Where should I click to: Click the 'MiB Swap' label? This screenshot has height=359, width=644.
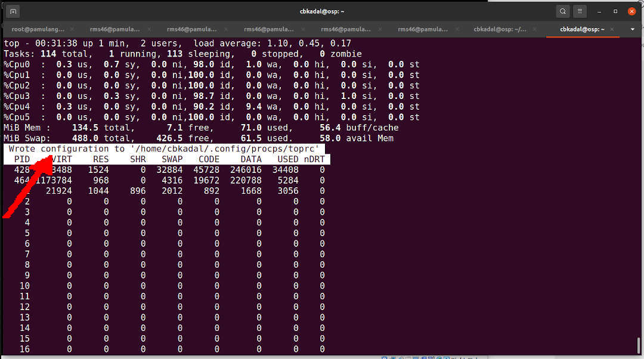pos(27,138)
